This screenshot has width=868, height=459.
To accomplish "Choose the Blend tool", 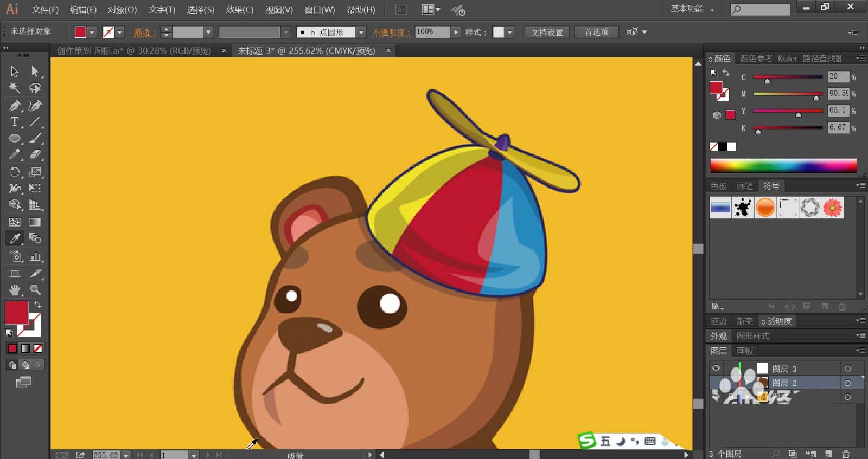I will pos(35,238).
